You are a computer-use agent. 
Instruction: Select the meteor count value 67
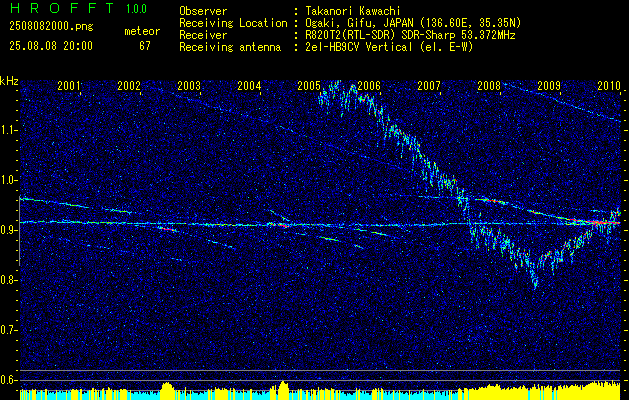point(145,46)
